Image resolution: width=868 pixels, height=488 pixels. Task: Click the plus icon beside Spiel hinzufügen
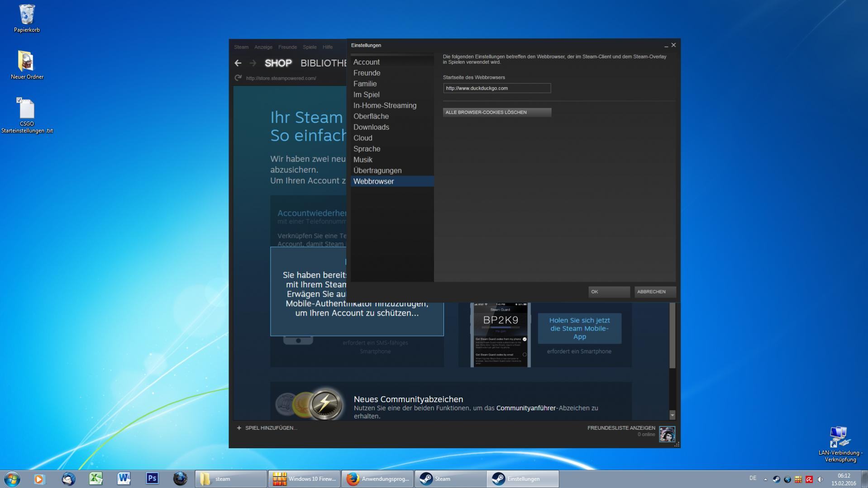[239, 428]
